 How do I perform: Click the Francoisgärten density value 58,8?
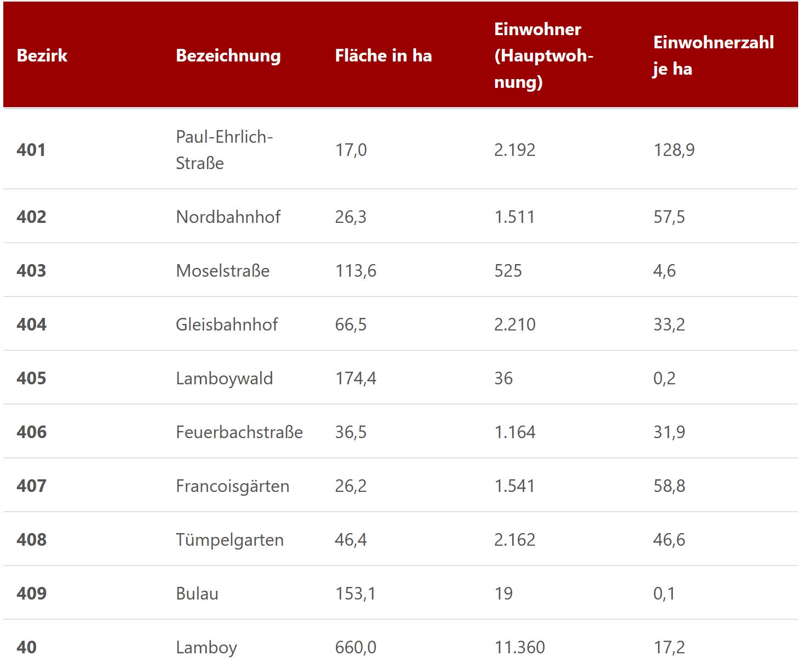[x=669, y=486]
